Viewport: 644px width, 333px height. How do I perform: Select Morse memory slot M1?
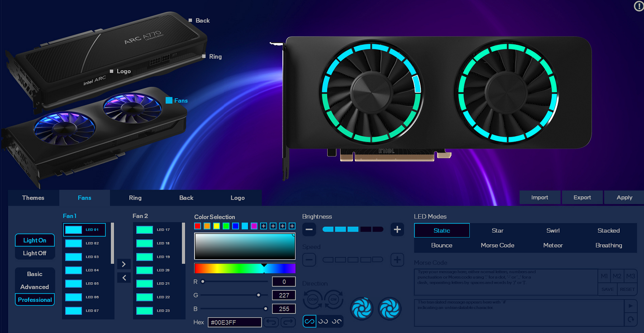(x=604, y=276)
